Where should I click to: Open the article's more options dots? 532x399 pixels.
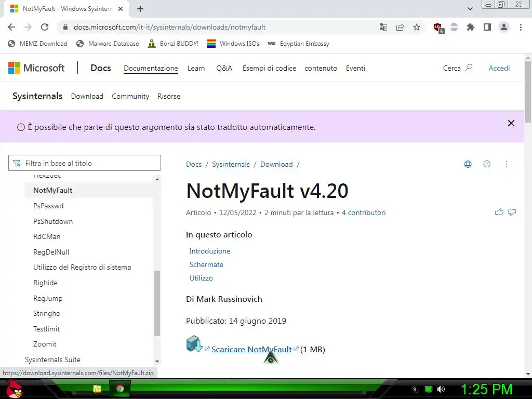506,164
